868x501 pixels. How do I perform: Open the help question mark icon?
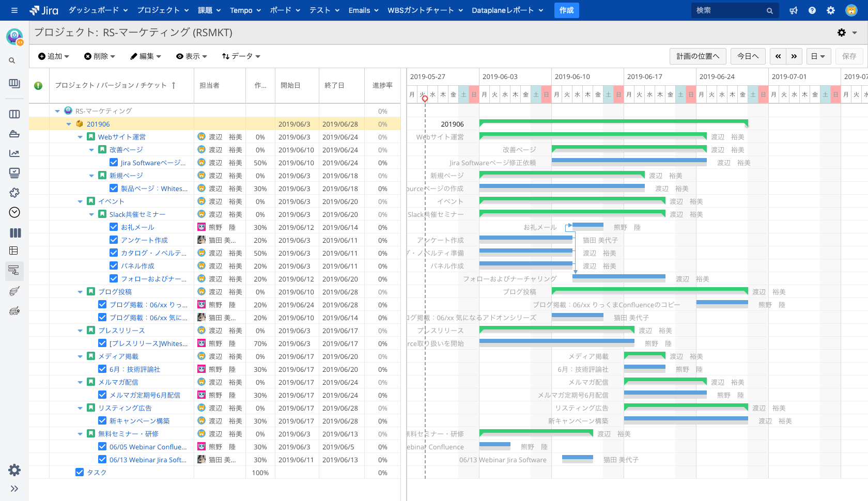pyautogui.click(x=812, y=10)
